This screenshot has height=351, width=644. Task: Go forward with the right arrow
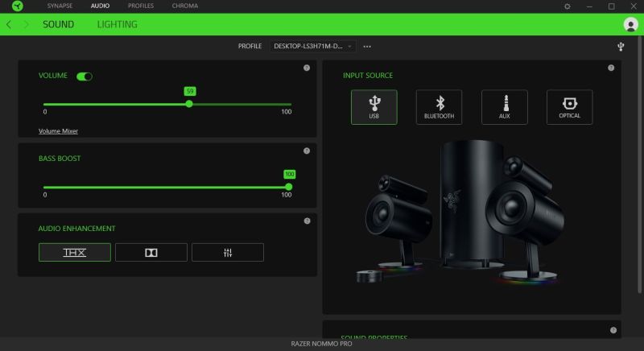[27, 24]
